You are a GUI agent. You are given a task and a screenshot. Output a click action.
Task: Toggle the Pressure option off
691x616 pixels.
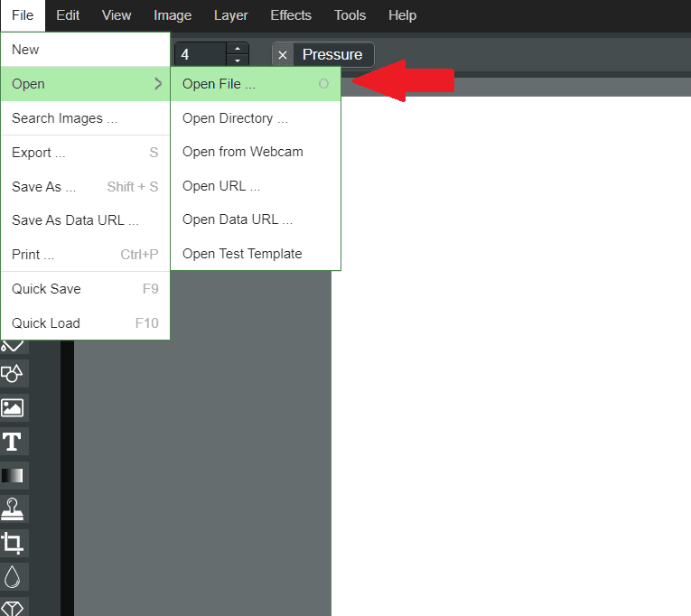[283, 55]
